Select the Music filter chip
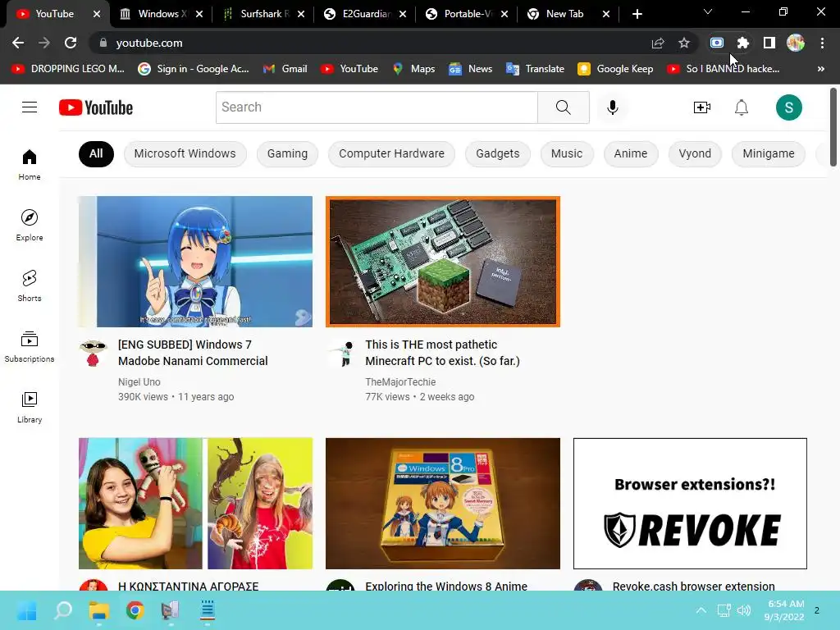The image size is (840, 630). tap(567, 153)
